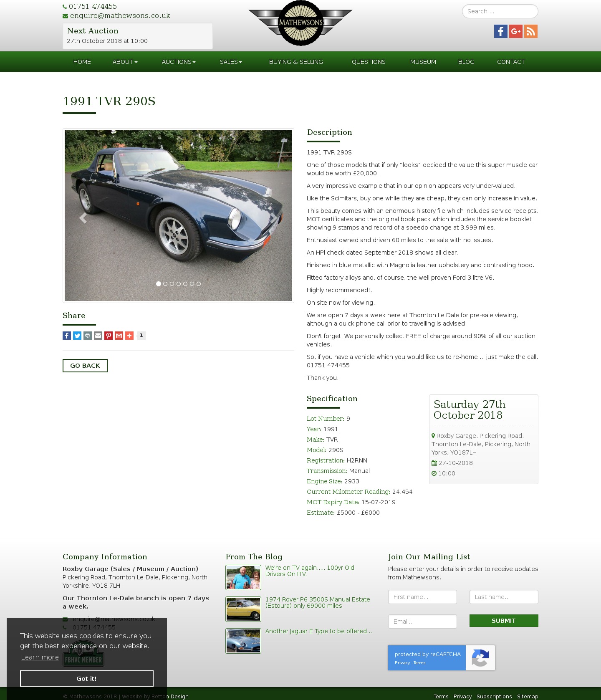Click the GO BACK button

(x=85, y=366)
